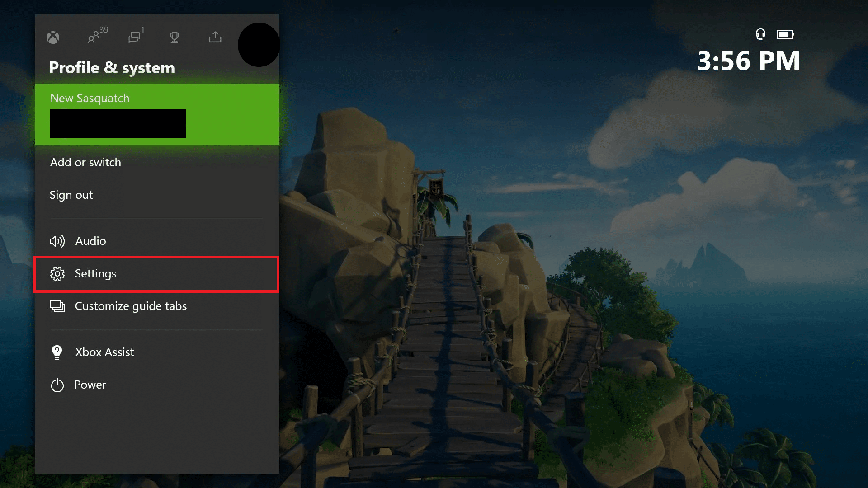
Task: Click Sign out of current account
Action: tap(71, 194)
